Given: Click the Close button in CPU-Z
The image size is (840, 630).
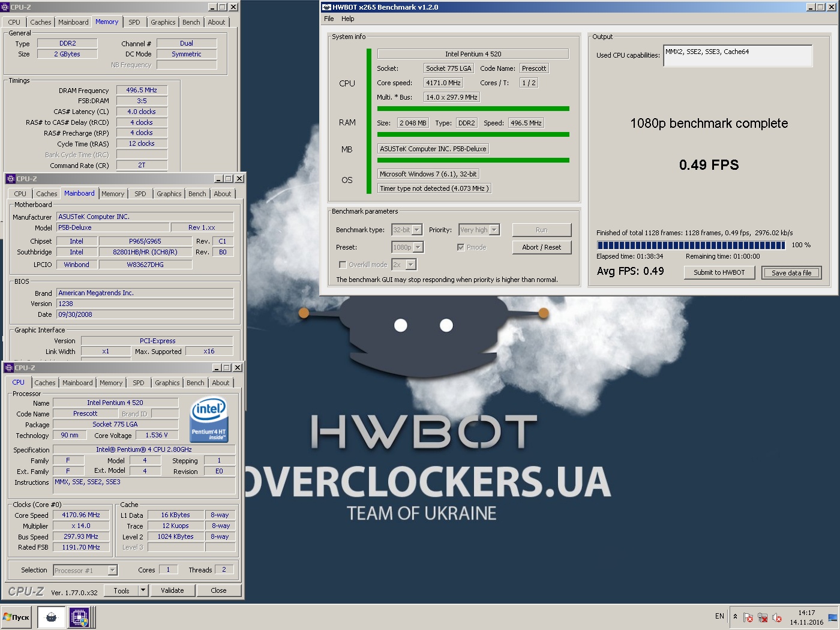Looking at the screenshot, I should [218, 590].
